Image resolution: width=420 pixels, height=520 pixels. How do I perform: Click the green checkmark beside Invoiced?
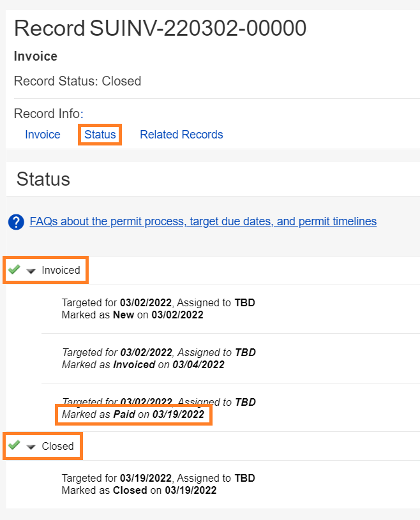(x=14, y=270)
